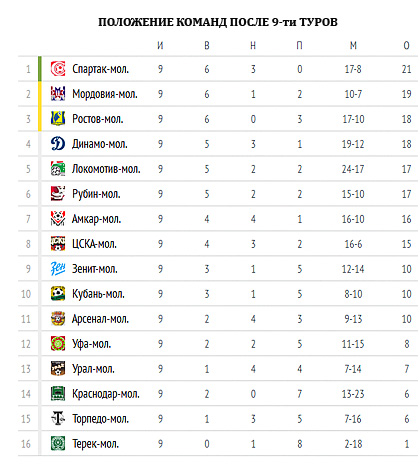
Task: Click the Мордовия-мол. club crest
Action: (58, 94)
